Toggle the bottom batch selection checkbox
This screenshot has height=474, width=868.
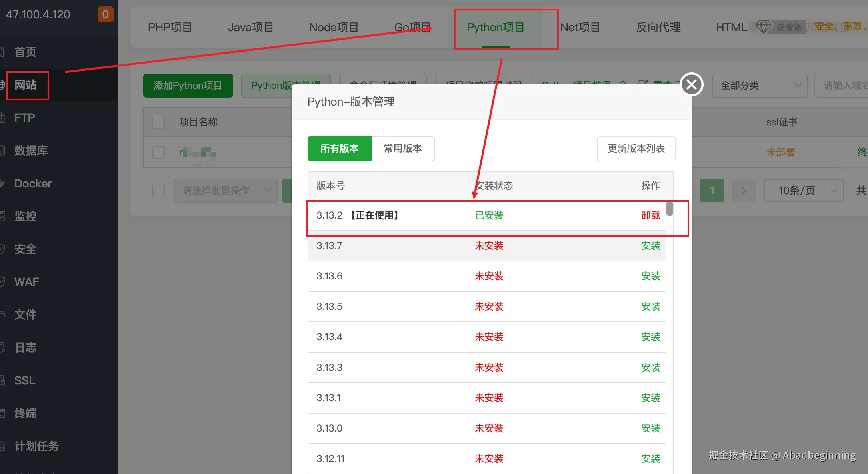(158, 191)
